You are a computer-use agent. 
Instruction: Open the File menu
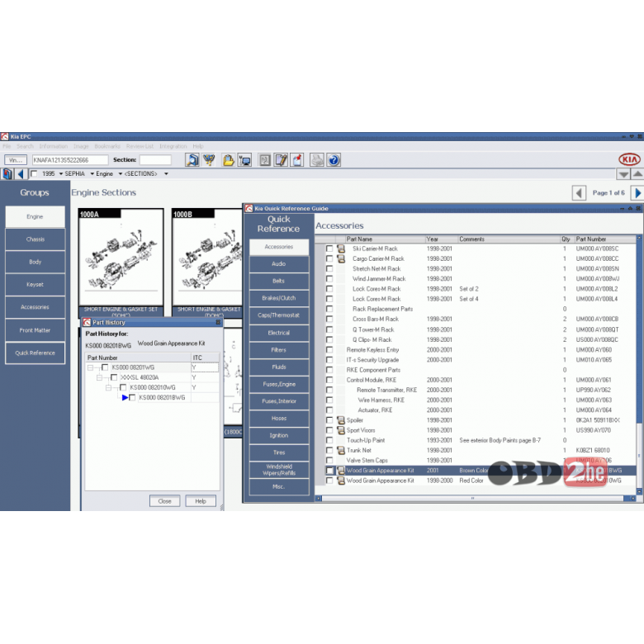tap(7, 146)
